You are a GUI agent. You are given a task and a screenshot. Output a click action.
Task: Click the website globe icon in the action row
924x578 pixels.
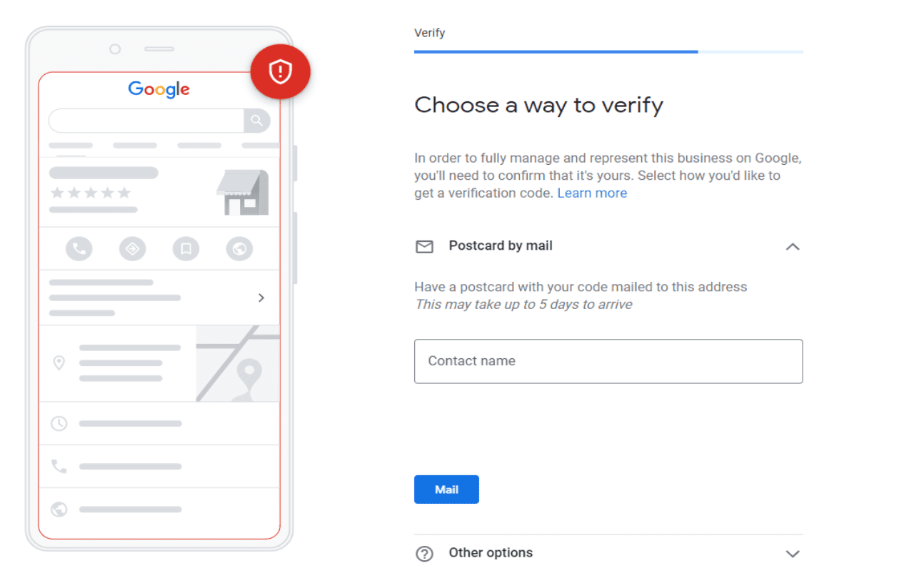click(239, 248)
